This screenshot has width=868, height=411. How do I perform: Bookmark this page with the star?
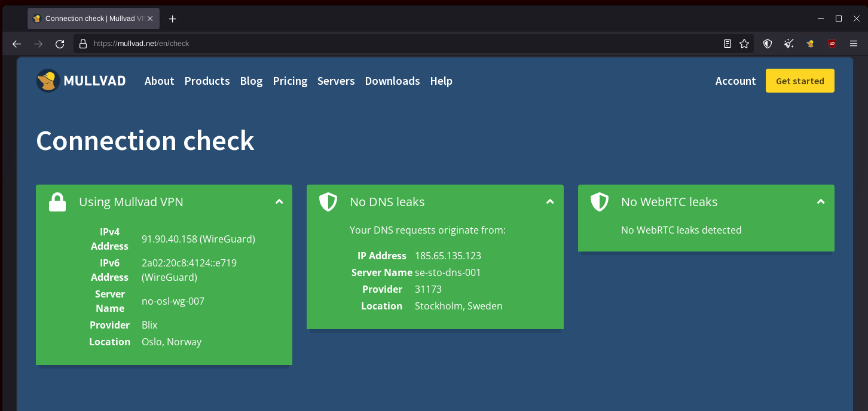744,44
